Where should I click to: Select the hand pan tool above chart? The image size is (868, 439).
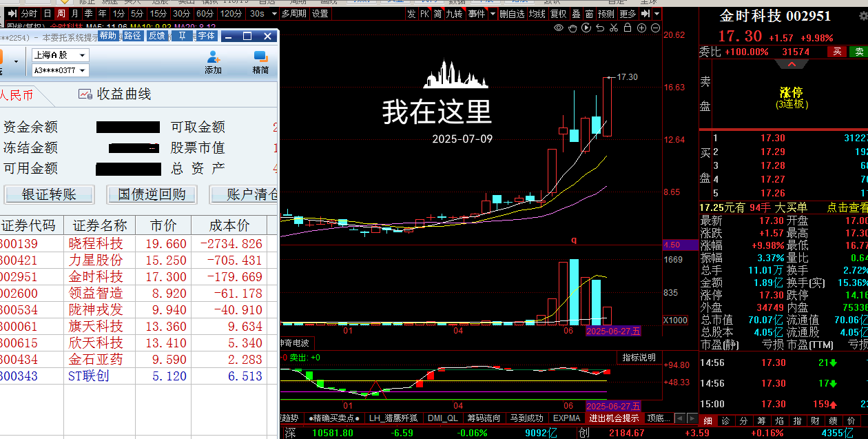click(x=572, y=28)
